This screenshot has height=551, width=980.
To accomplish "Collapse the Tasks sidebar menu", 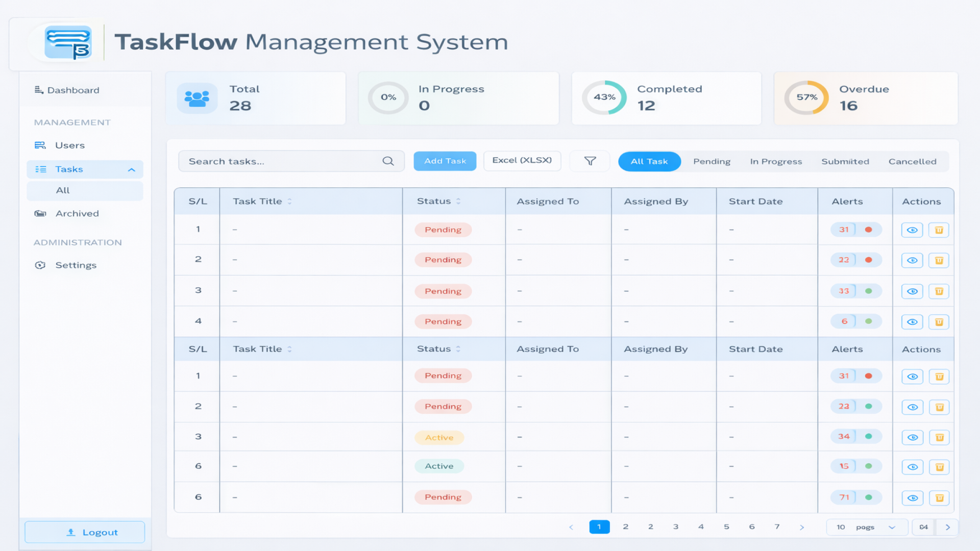I will (131, 170).
